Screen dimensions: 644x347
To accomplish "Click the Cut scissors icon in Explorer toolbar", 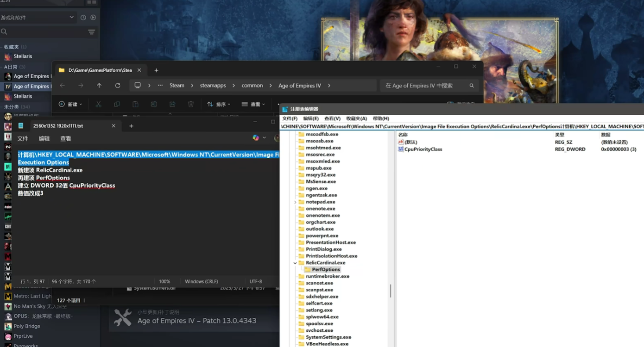I will point(98,105).
